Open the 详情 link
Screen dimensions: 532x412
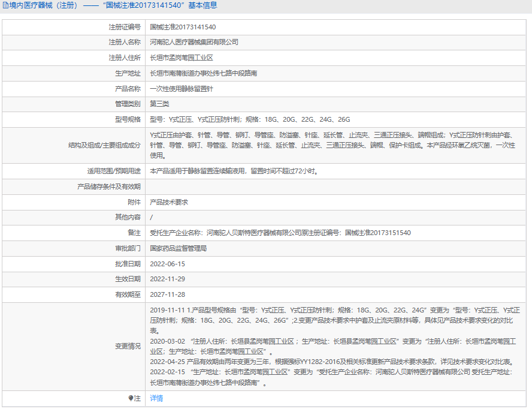(156, 398)
